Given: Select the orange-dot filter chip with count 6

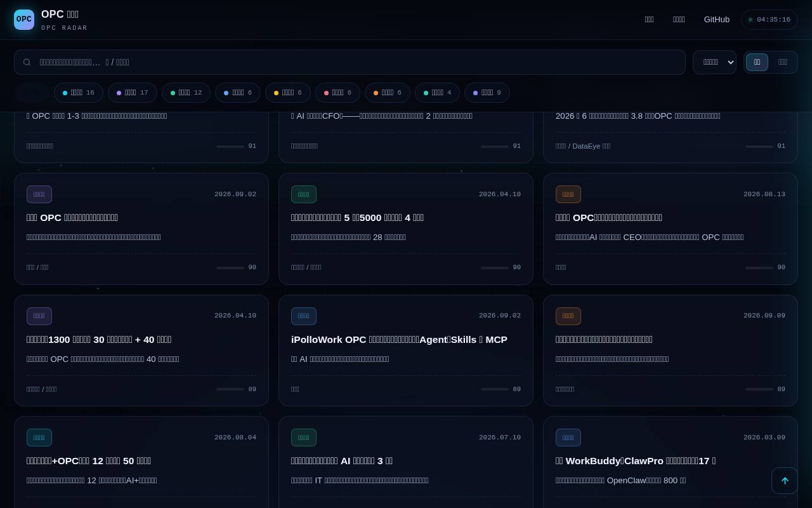Looking at the screenshot, I should click(388, 93).
